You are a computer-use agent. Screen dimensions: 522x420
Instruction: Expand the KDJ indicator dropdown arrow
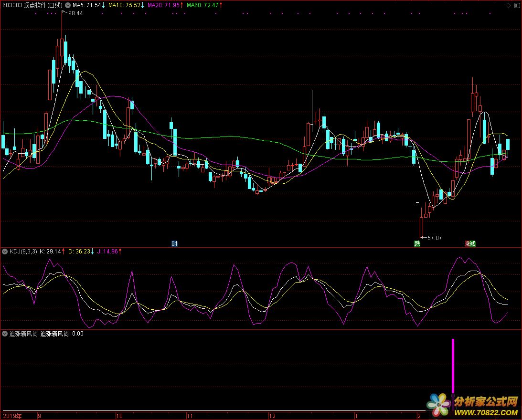coord(5,251)
